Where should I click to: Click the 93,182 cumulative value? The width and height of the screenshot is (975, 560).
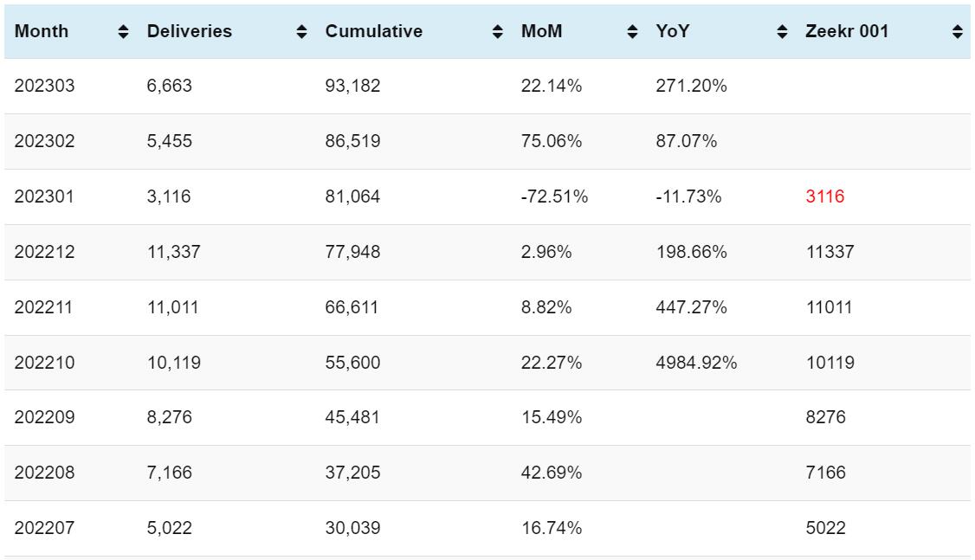[352, 86]
